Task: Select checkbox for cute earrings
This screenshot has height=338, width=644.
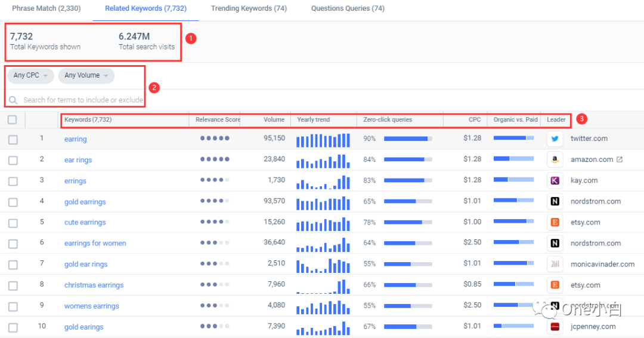Action: tap(13, 223)
